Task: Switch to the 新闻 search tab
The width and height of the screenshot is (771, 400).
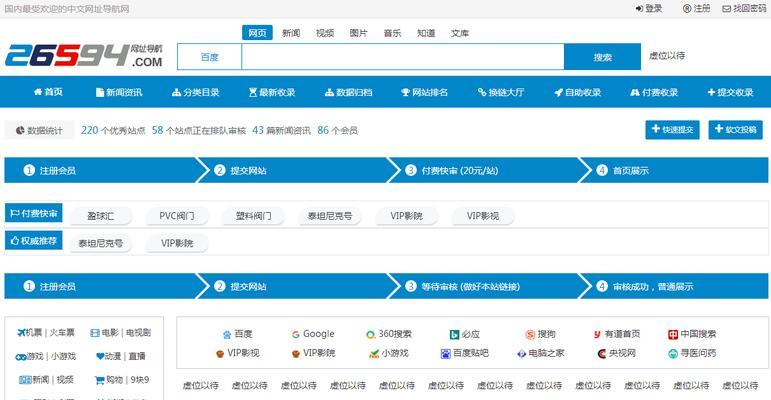Action: tap(291, 33)
